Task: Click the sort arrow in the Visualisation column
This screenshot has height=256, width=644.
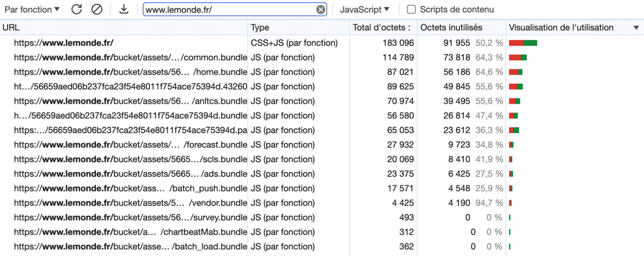Action: point(636,28)
